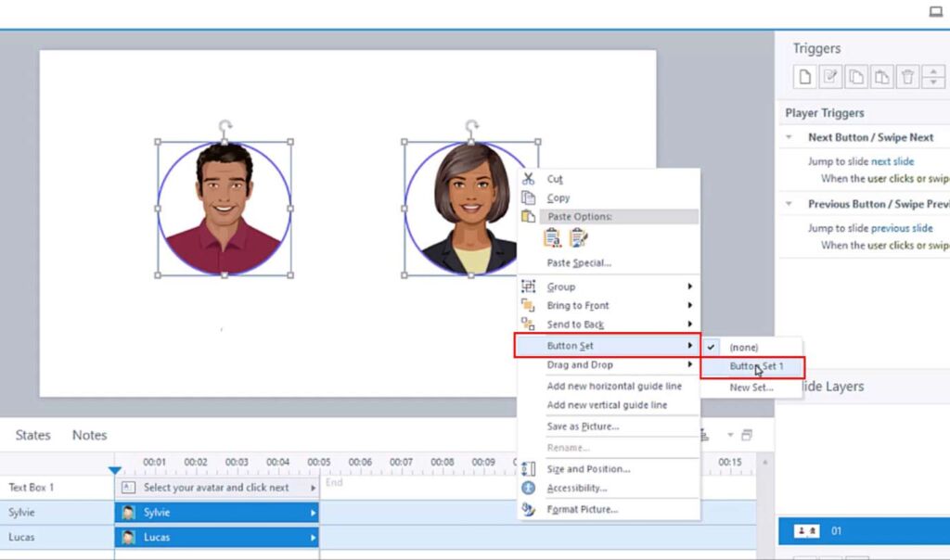Image resolution: width=950 pixels, height=560 pixels.
Task: Delete the selected trigger
Action: point(905,77)
